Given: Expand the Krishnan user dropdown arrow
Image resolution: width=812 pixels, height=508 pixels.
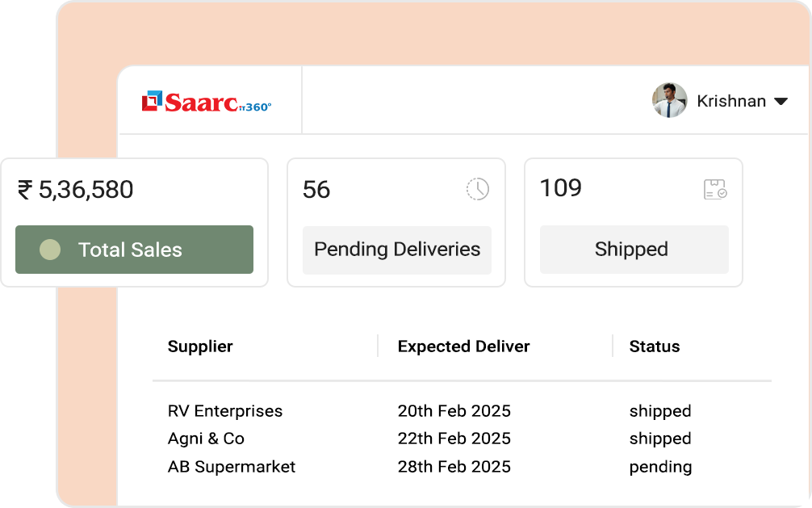Looking at the screenshot, I should pyautogui.click(x=781, y=102).
